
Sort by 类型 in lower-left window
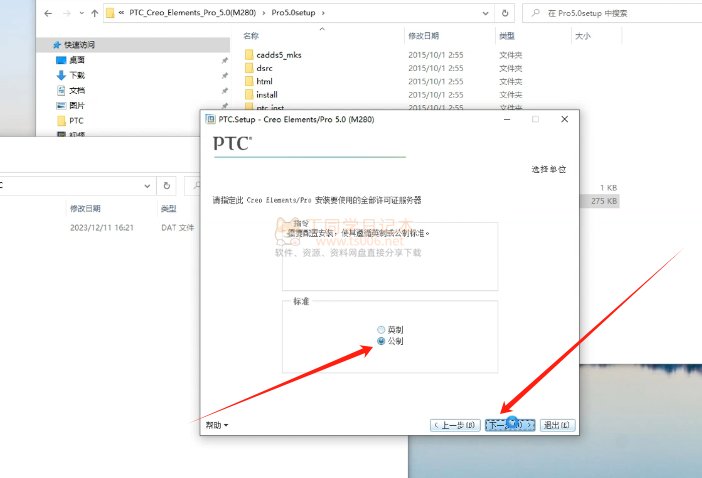pos(168,209)
